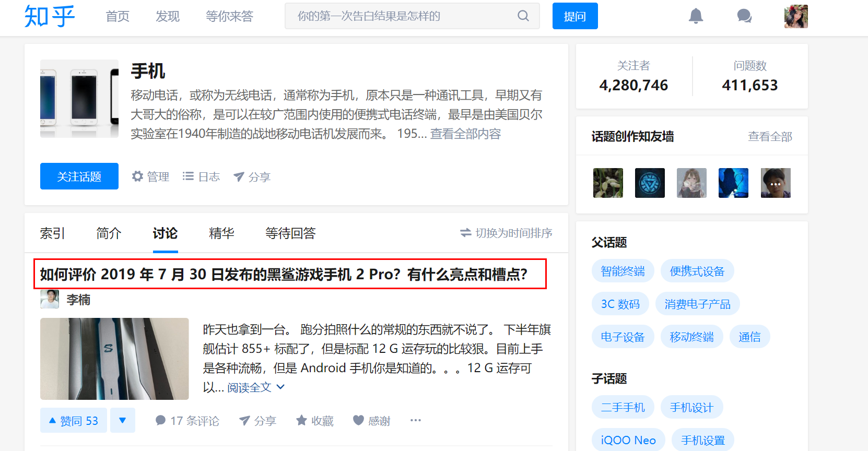Open private messages chat bubble icon

pos(744,16)
